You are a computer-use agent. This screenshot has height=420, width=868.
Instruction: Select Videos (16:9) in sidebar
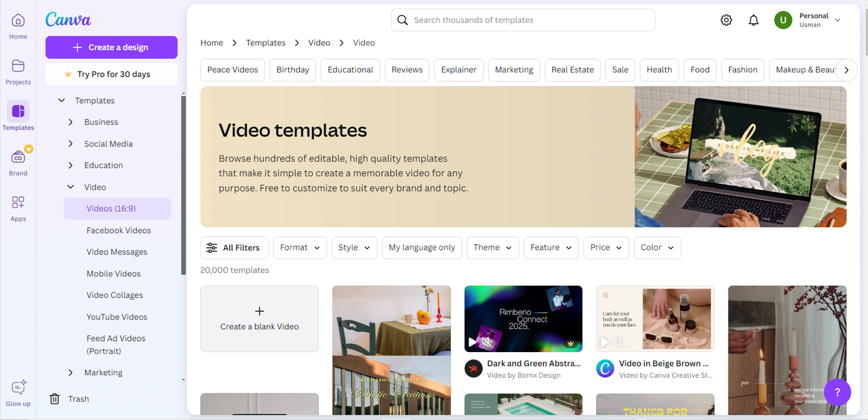coord(117,209)
